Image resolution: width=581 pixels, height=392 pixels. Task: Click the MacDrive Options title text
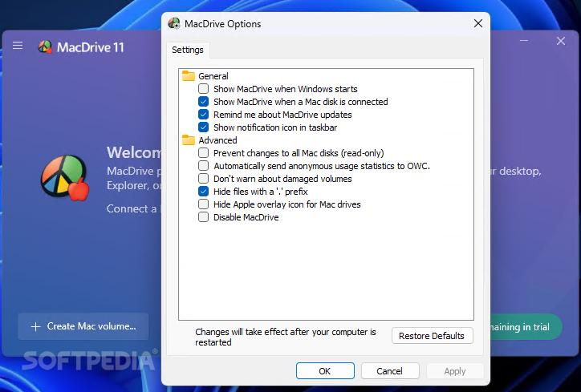[223, 24]
